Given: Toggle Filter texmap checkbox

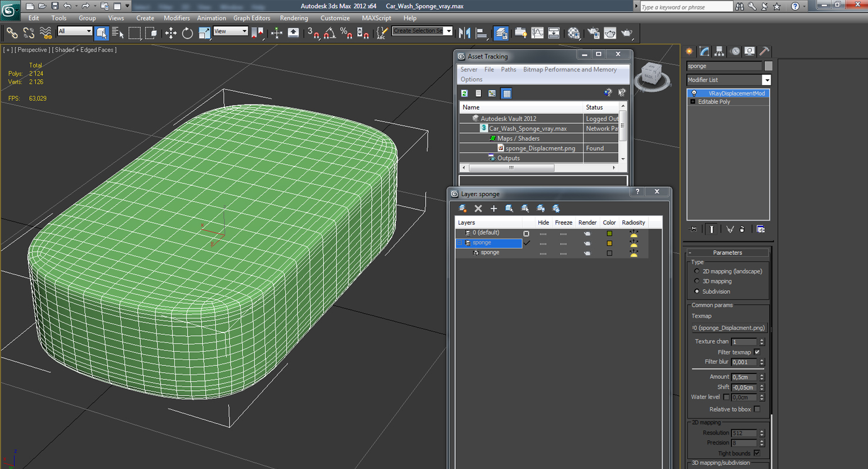Looking at the screenshot, I should click(757, 352).
